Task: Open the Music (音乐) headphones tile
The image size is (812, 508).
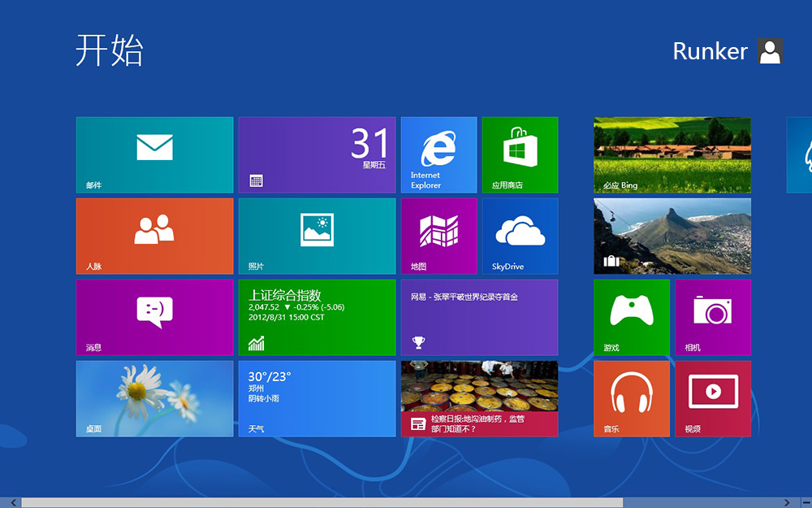Action: click(x=631, y=398)
